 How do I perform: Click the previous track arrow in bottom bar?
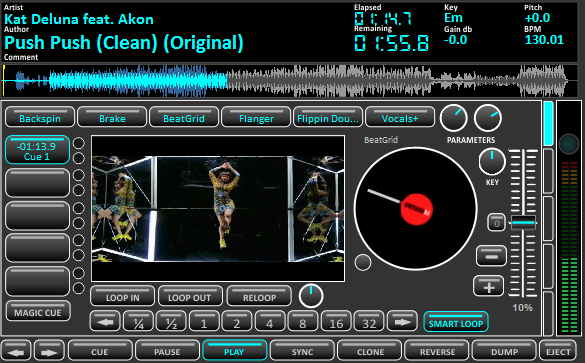tap(16, 351)
